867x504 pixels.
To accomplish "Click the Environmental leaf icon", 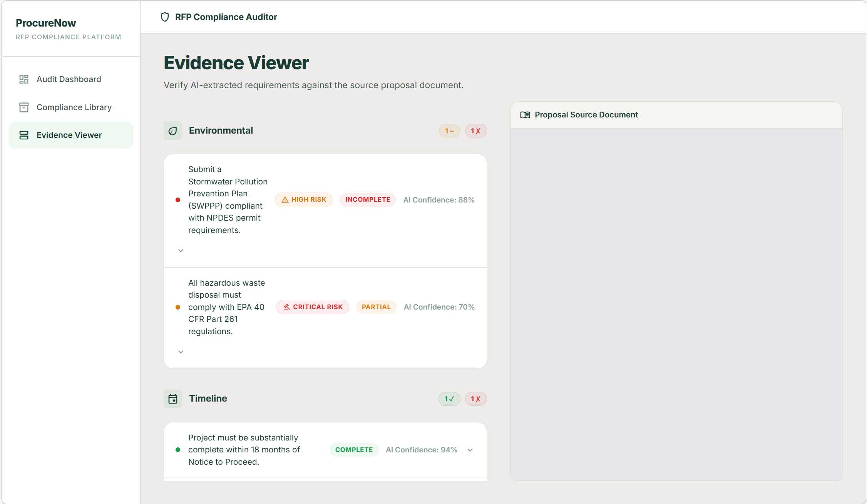I will pos(173,131).
